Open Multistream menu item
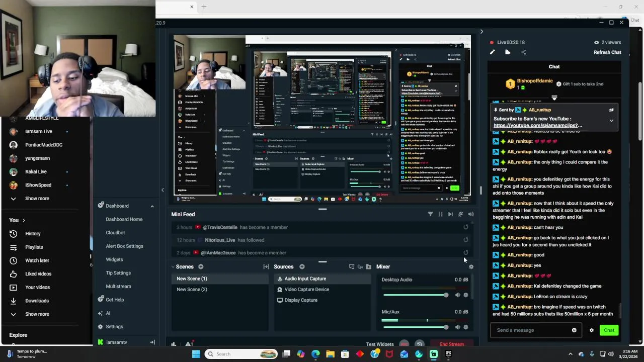644x362 pixels. tap(118, 287)
